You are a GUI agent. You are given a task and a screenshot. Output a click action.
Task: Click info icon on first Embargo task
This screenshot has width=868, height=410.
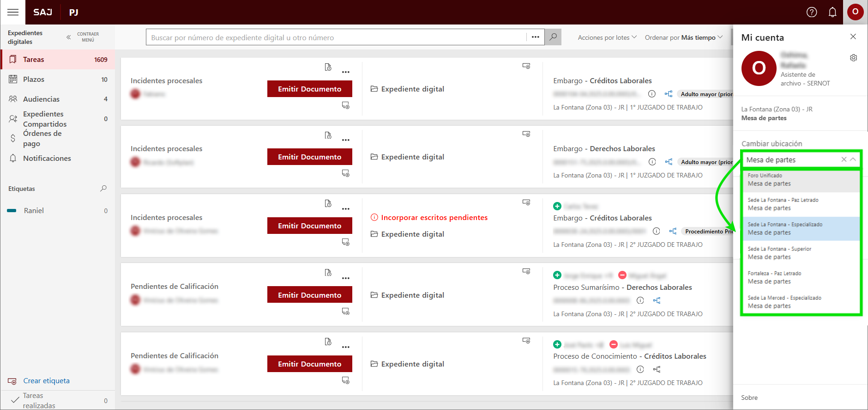pyautogui.click(x=651, y=94)
